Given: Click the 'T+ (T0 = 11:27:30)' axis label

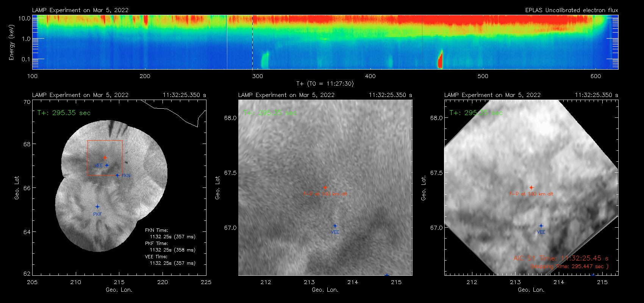Looking at the screenshot, I should (325, 84).
